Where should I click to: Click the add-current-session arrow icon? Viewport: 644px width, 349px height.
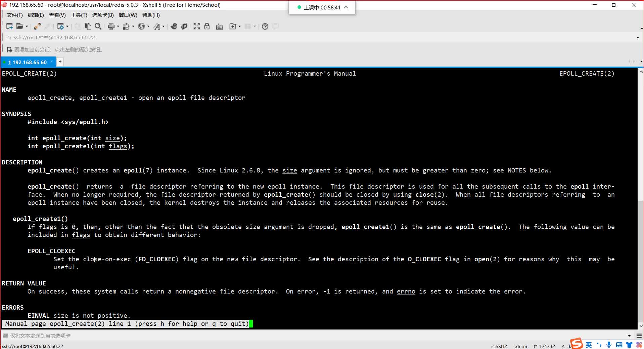[x=9, y=49]
